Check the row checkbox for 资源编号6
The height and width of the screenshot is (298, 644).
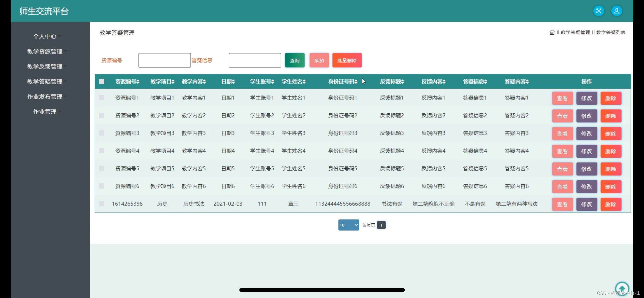tap(101, 186)
